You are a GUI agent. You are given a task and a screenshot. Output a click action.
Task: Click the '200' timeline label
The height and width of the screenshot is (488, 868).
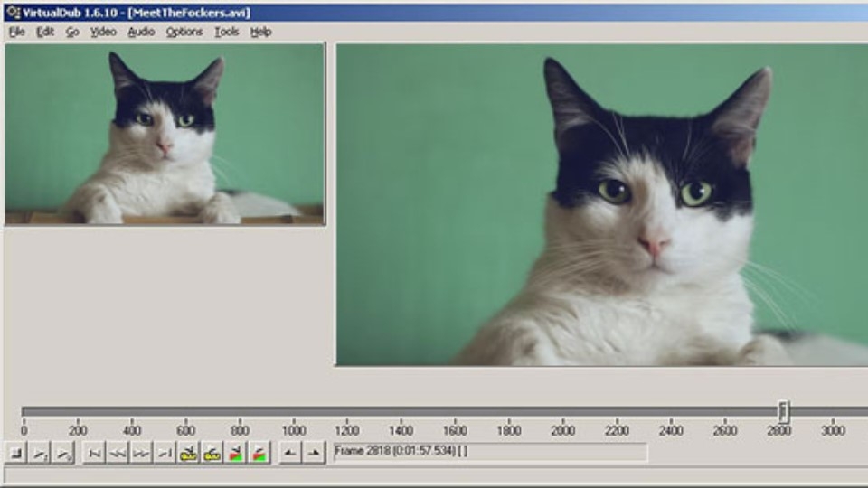(78, 430)
